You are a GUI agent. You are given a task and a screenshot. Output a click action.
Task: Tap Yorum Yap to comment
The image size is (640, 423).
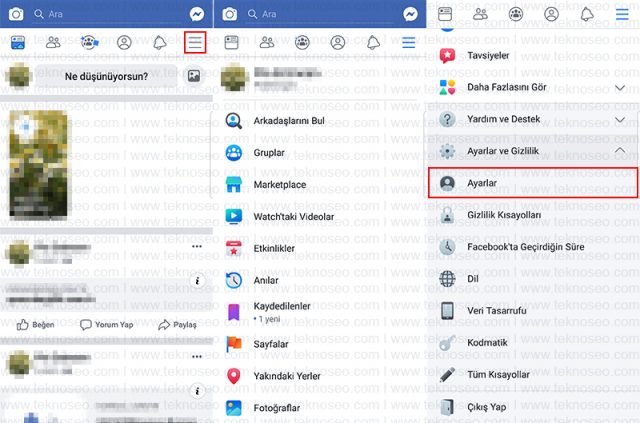pos(107,325)
